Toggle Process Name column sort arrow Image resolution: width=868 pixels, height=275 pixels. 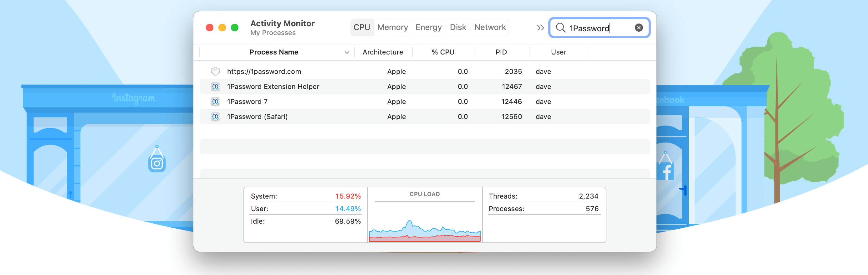point(347,52)
